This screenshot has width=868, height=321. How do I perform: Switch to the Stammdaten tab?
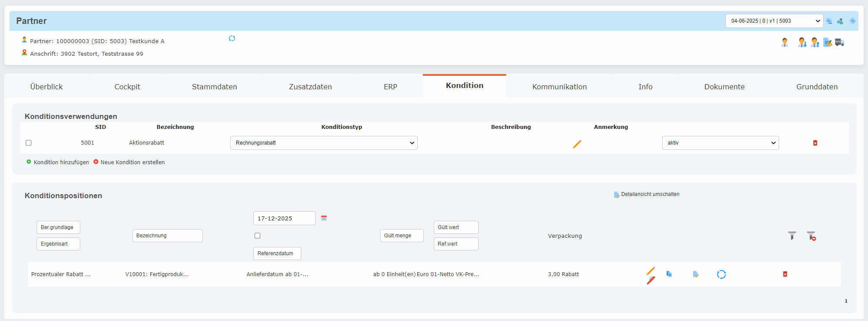click(214, 87)
